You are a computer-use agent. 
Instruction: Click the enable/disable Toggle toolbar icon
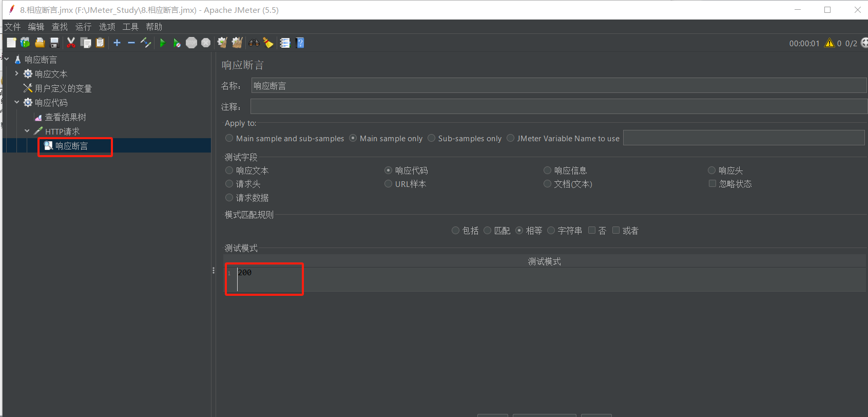146,43
